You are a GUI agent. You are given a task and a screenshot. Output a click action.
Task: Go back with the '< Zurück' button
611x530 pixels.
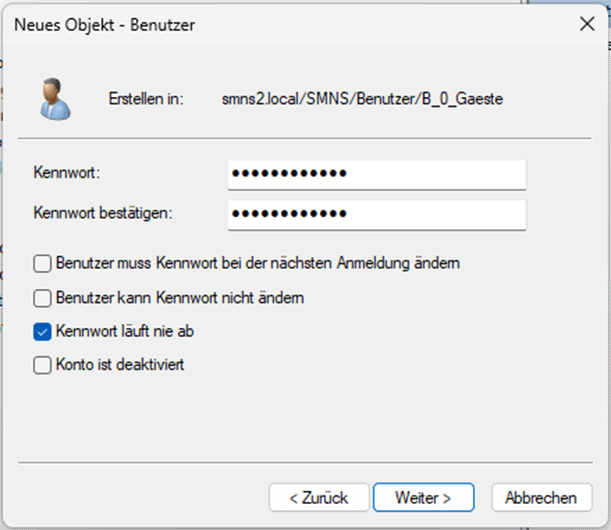318,497
